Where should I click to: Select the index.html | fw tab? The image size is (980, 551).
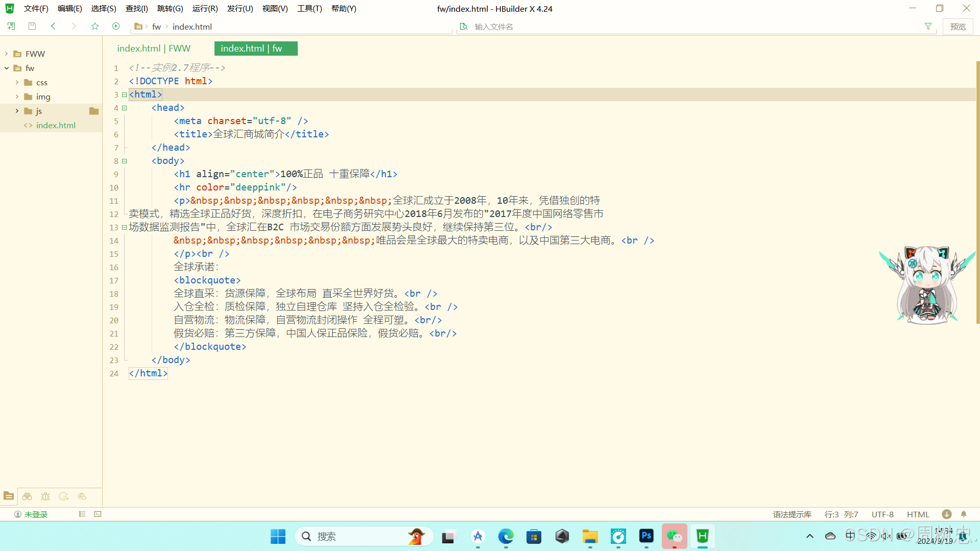[x=256, y=49]
